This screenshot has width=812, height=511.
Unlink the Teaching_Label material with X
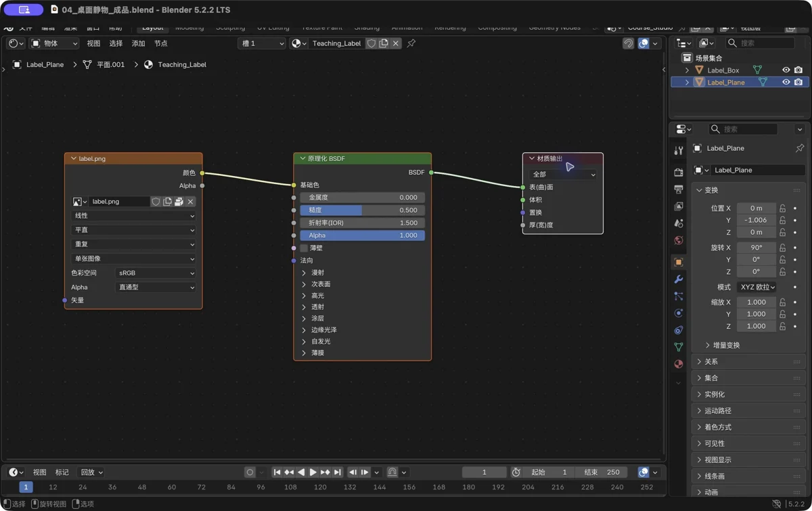pyautogui.click(x=396, y=43)
